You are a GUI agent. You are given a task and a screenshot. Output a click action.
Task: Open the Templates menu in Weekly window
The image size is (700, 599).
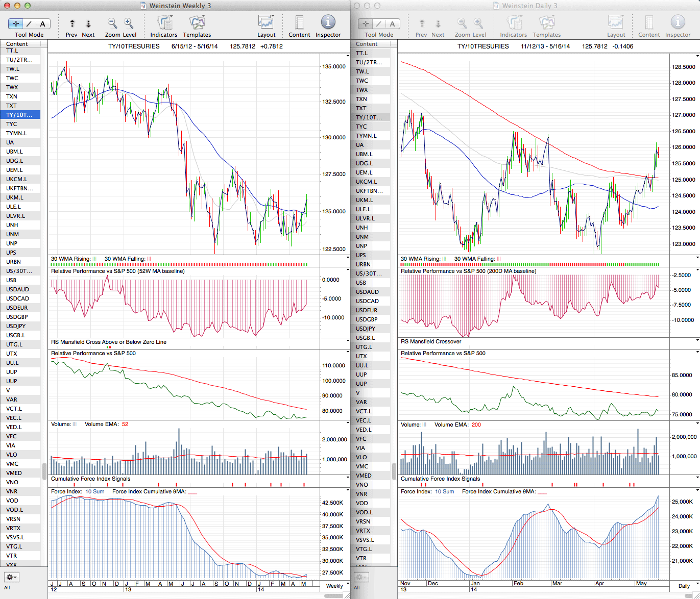coord(197,22)
